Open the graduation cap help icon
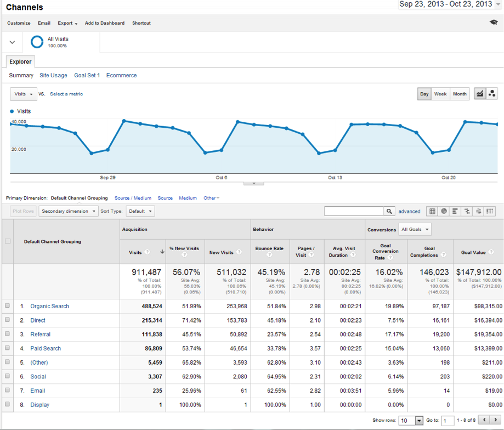The image size is (504, 430). (x=493, y=22)
